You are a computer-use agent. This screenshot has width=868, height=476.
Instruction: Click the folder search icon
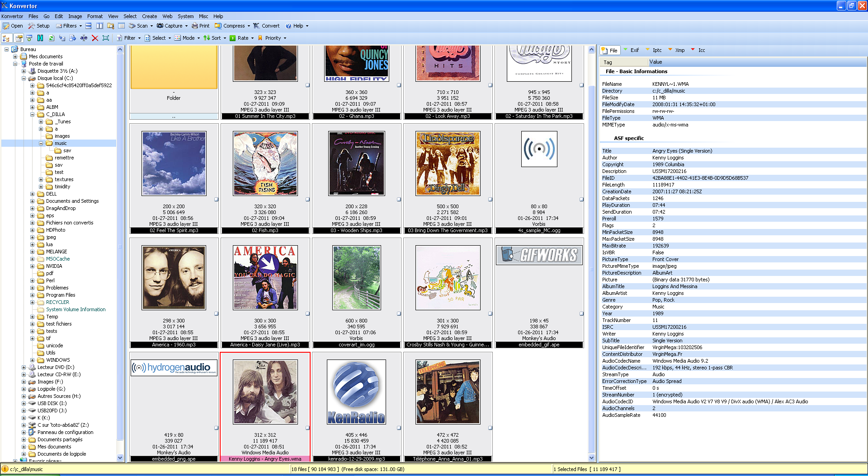coord(110,26)
